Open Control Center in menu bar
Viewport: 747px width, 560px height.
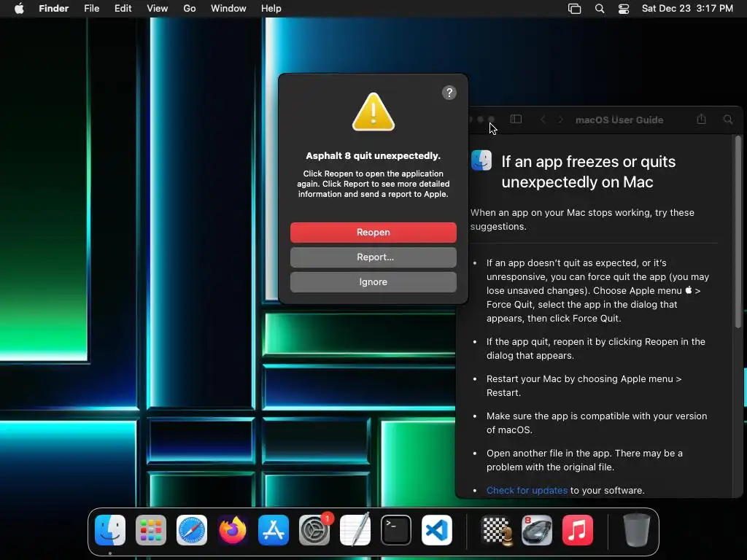624,9
